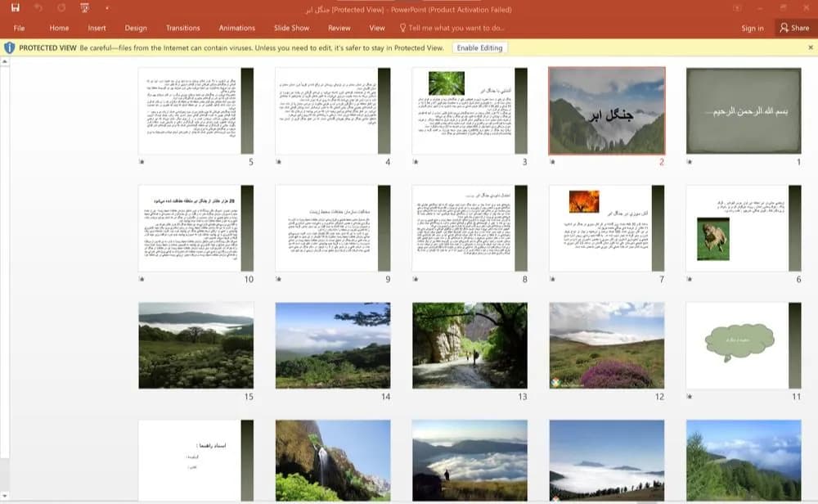Switch to the Slide Show tab
The width and height of the screenshot is (818, 504).
click(292, 28)
